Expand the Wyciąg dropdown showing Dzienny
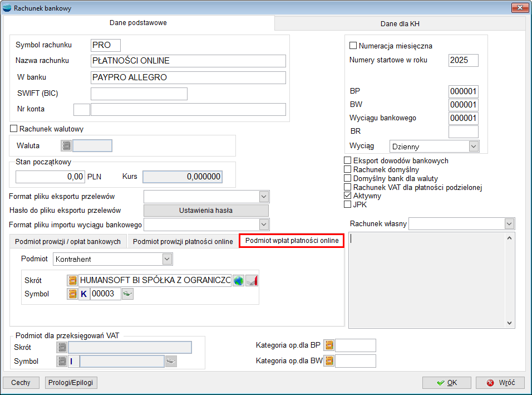The height and width of the screenshot is (395, 532). [474, 147]
